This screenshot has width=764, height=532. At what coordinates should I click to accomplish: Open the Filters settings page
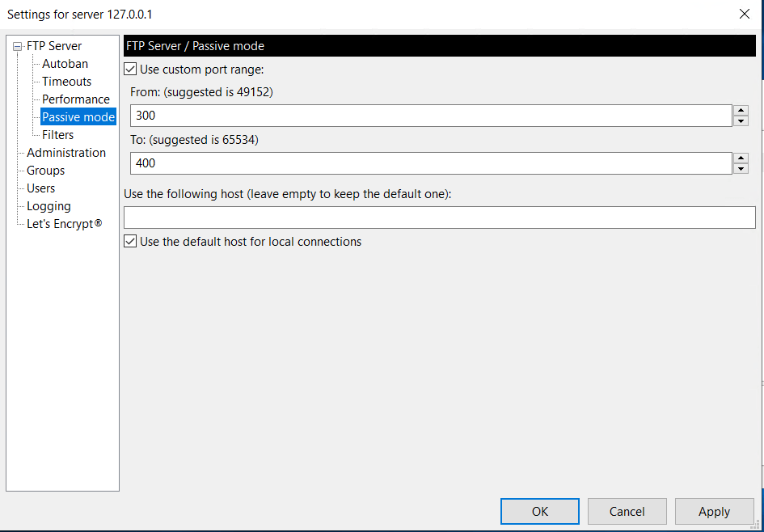(57, 135)
